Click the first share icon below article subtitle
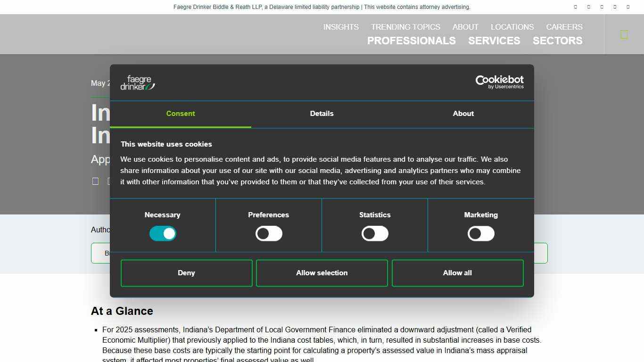The width and height of the screenshot is (644, 362). [x=95, y=181]
